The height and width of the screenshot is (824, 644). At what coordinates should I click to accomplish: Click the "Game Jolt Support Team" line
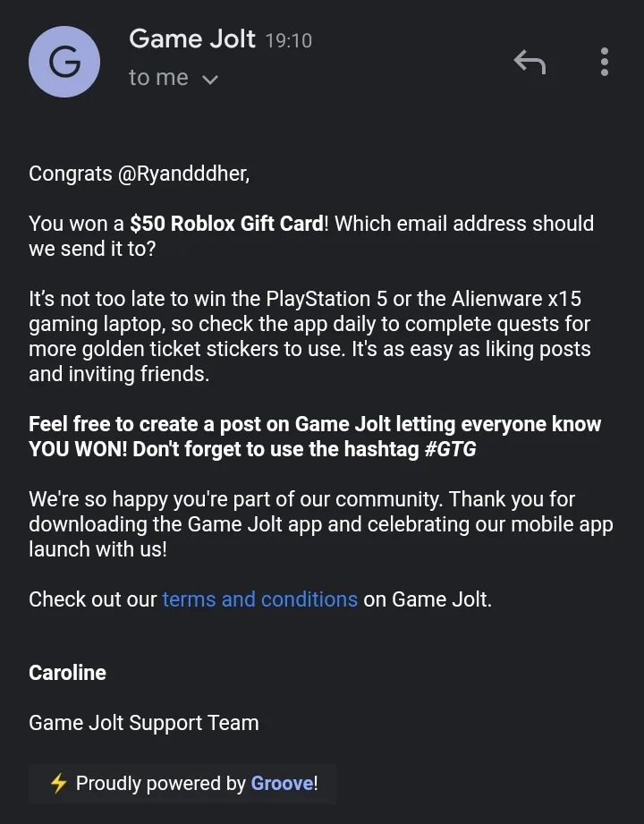coord(144,723)
